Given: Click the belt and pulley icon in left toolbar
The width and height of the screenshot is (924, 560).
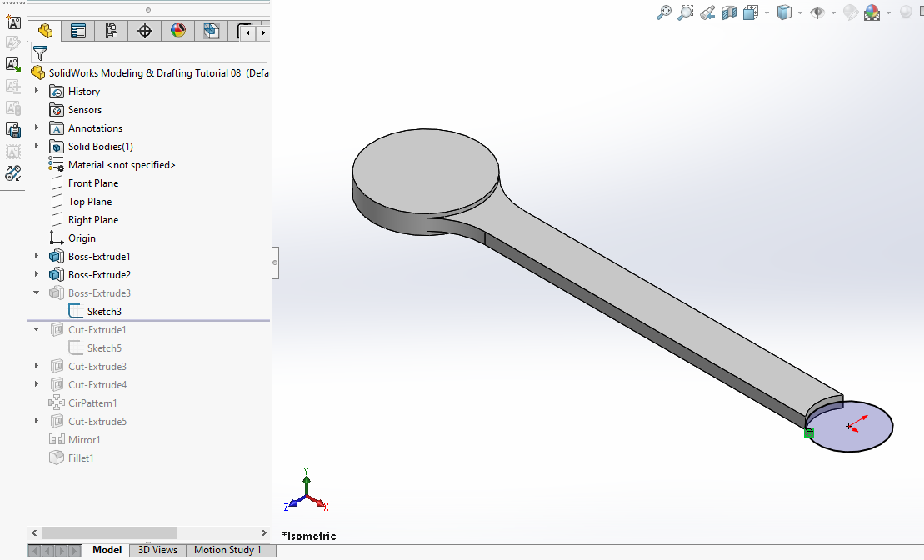Looking at the screenshot, I should tap(13, 173).
